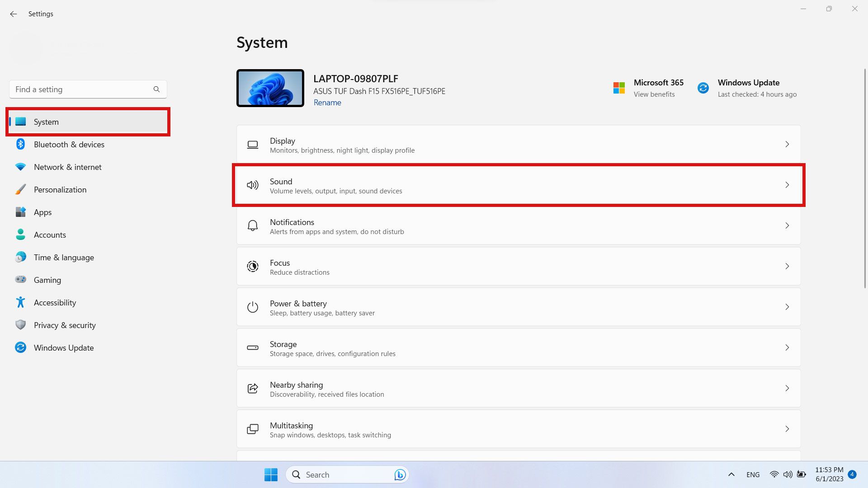Click the taskbar Search box
Image resolution: width=868 pixels, height=488 pixels.
(347, 474)
